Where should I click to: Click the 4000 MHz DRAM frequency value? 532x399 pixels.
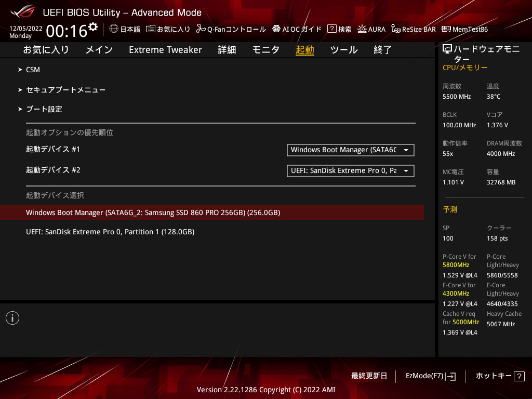(x=501, y=154)
